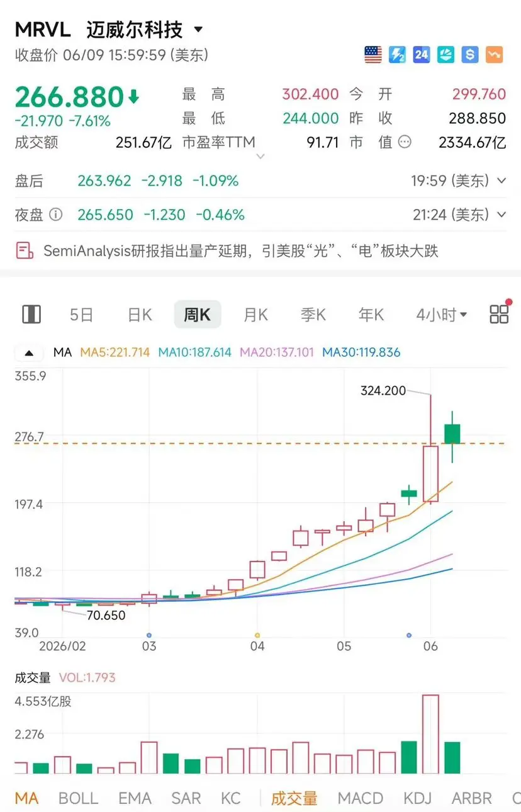The height and width of the screenshot is (812, 521).
Task: Tap the opening price 299.760
Action: click(479, 94)
